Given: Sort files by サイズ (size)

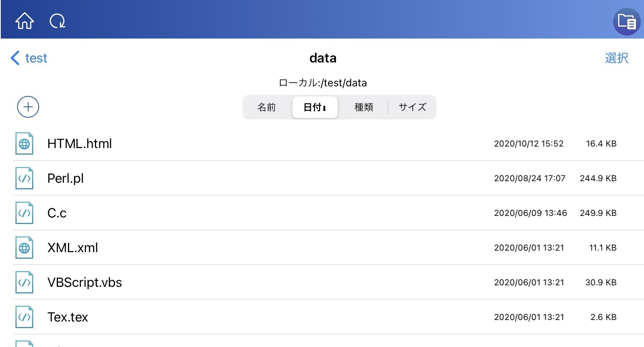Looking at the screenshot, I should point(412,107).
